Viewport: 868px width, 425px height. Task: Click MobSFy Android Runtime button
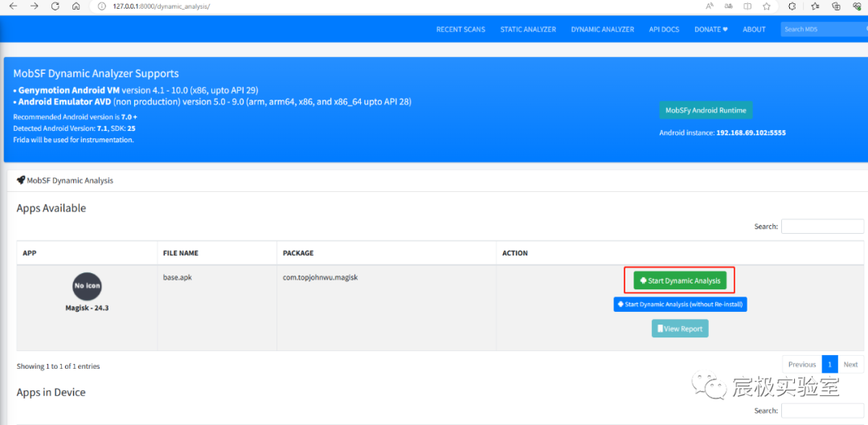point(706,110)
